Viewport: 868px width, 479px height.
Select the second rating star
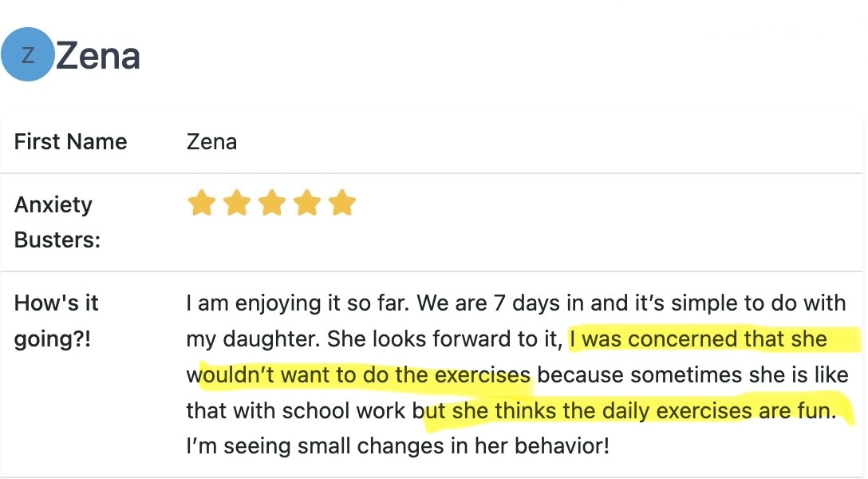pos(236,203)
